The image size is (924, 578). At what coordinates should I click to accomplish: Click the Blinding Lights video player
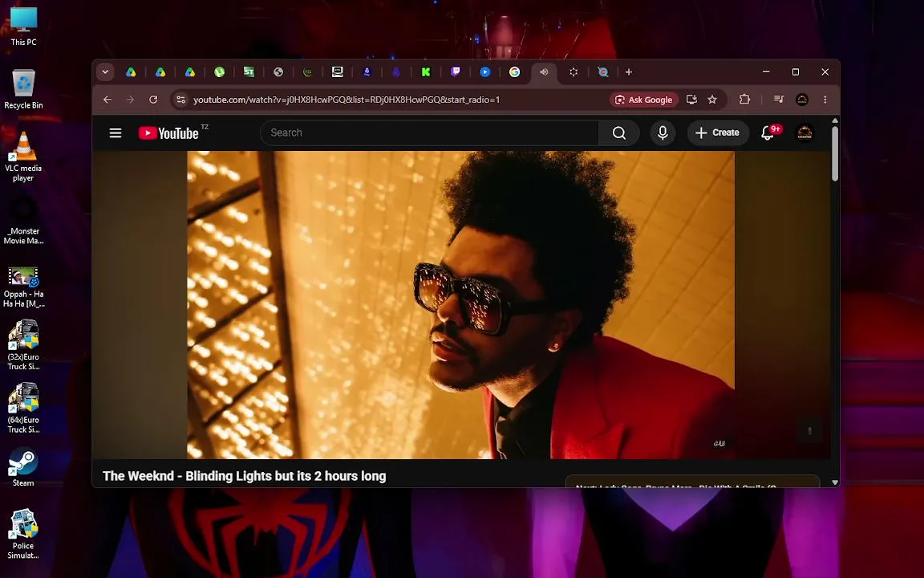pos(461,305)
